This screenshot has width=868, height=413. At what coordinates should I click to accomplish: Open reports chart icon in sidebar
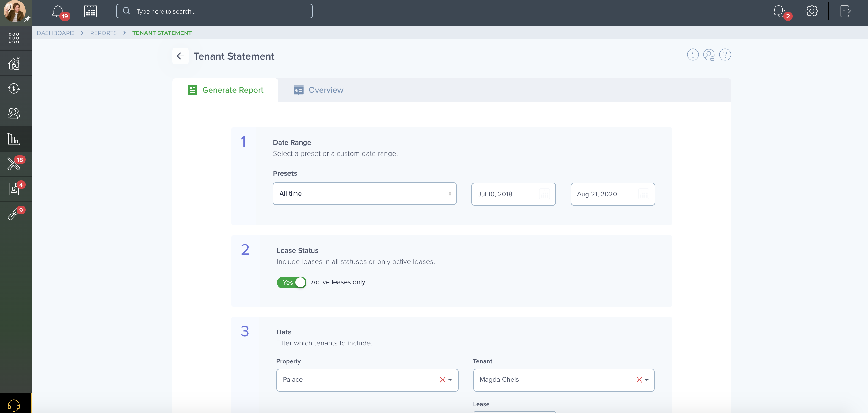[x=14, y=139]
